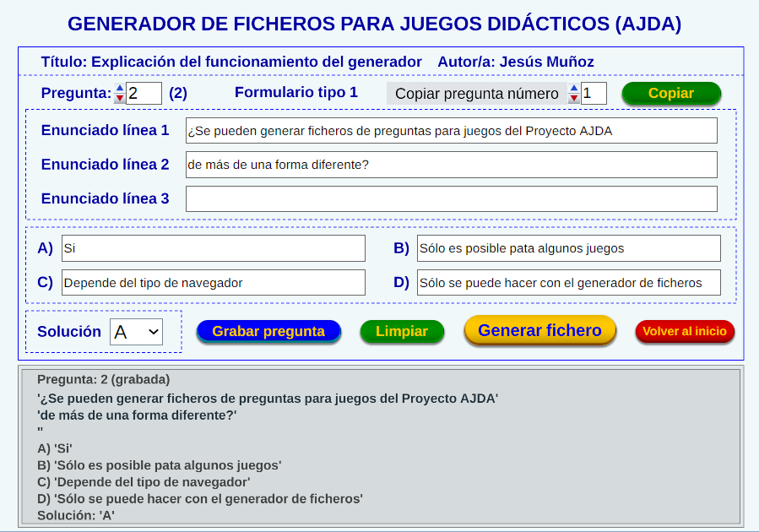
Task: Select the Enunciado línea 2 text field
Action: (x=451, y=165)
